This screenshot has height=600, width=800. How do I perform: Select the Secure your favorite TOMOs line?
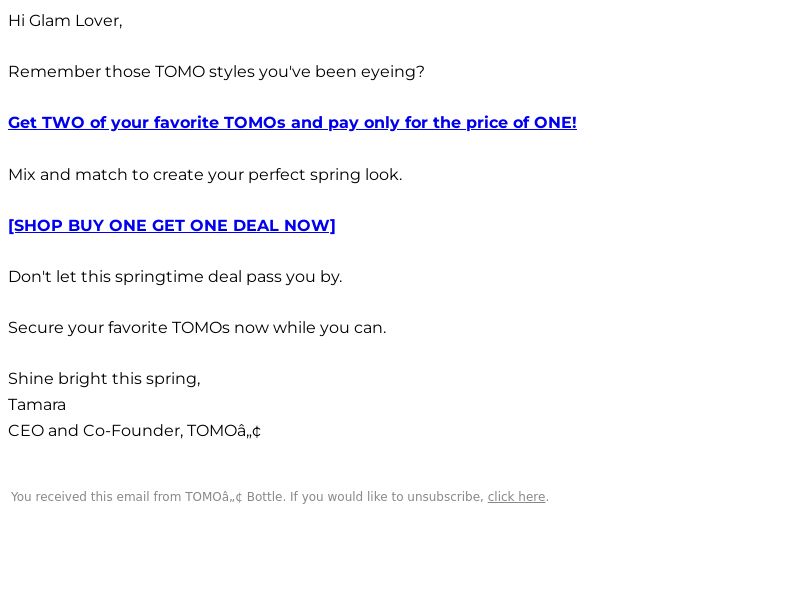point(197,328)
